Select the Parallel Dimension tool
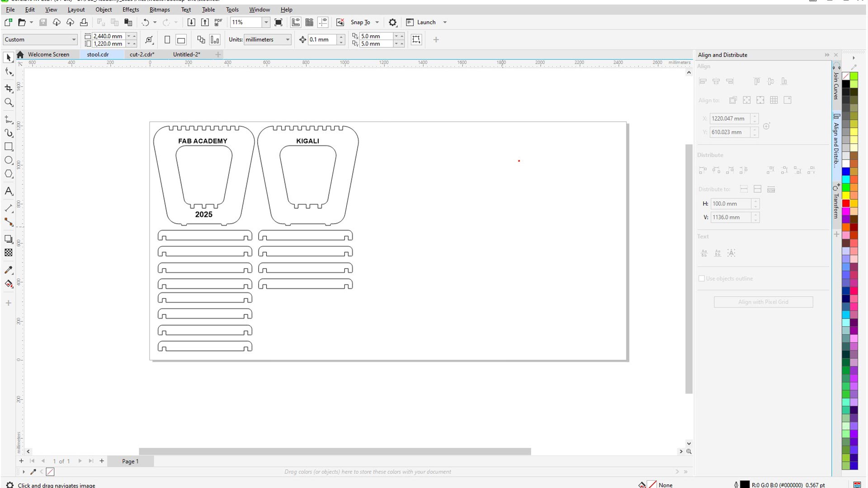868x488 pixels. coord(9,208)
